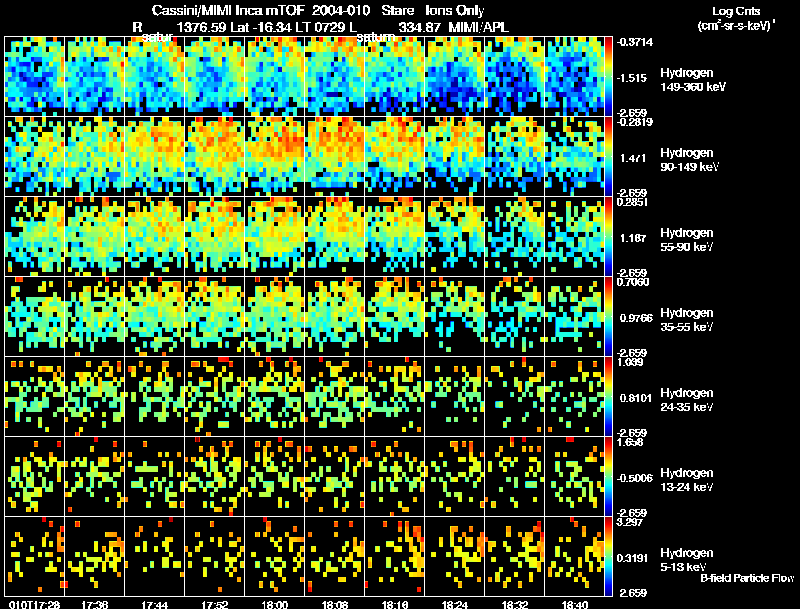The height and width of the screenshot is (609, 800).
Task: Click the Hydrogen 24-35 keV label
Action: (687, 400)
